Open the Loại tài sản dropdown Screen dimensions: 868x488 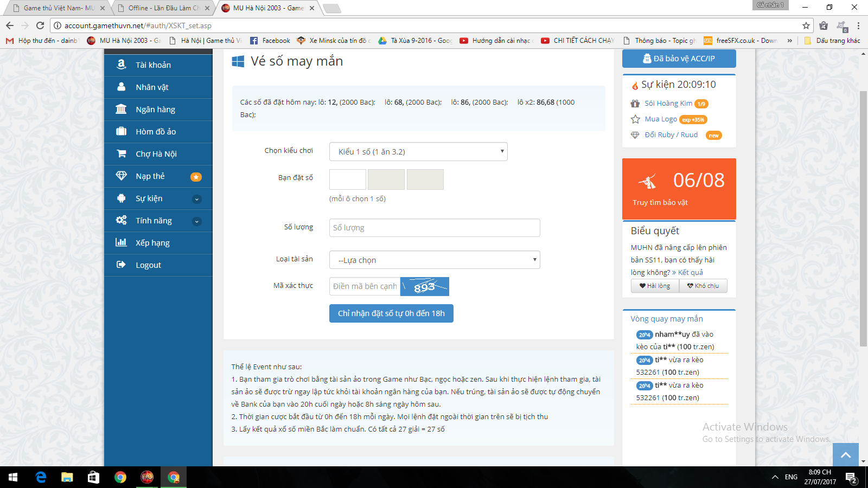(x=434, y=260)
